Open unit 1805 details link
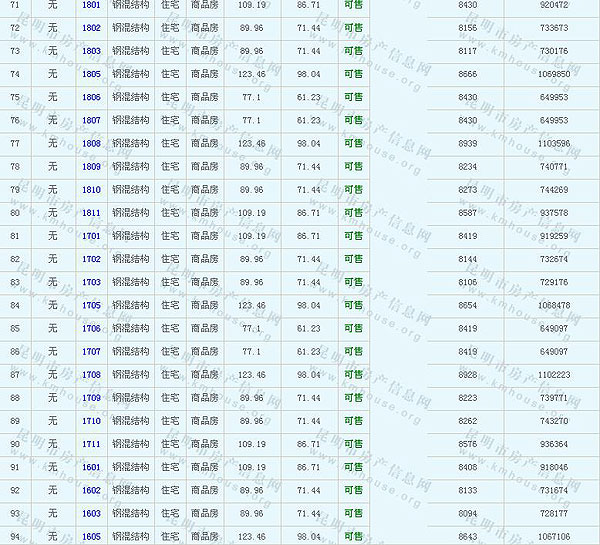Screen dimensions: 600x545 (x=91, y=74)
